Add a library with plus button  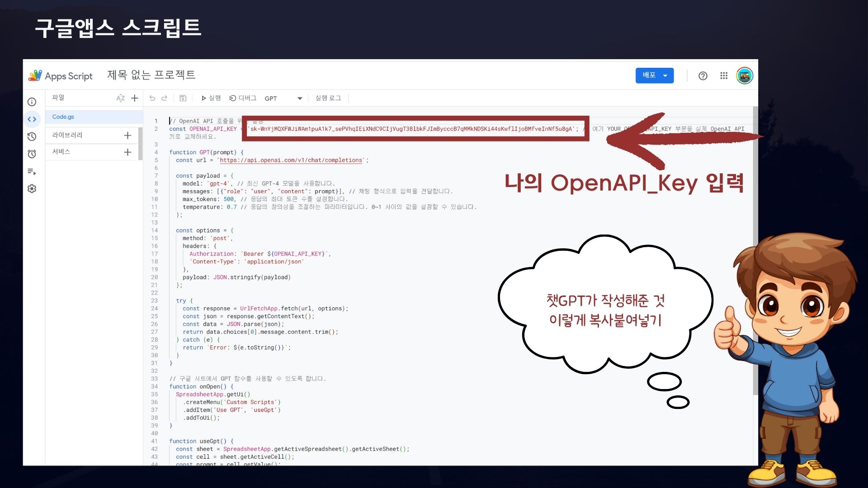pos(127,135)
